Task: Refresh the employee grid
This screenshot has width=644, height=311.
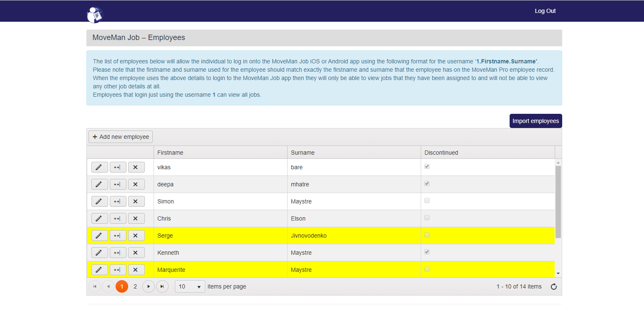Action: click(554, 286)
